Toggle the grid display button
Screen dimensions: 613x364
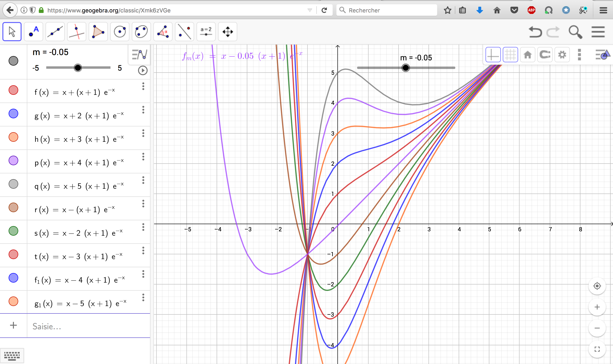[510, 55]
